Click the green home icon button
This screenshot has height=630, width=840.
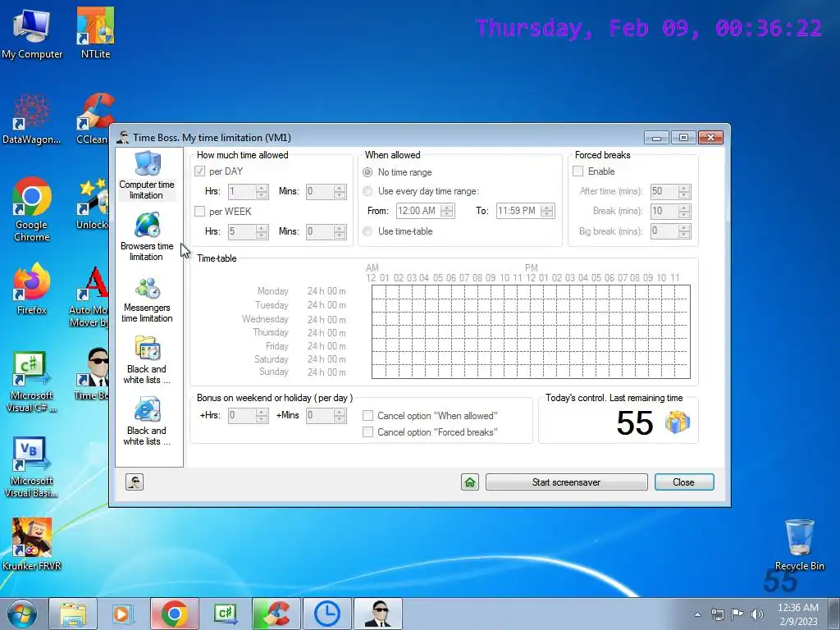(470, 482)
